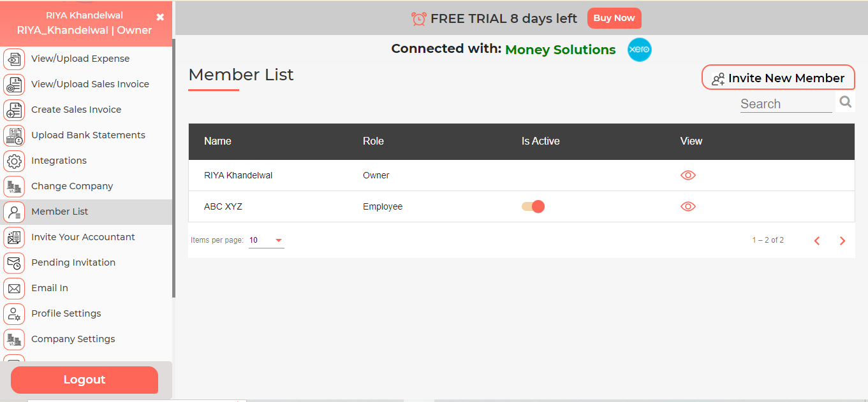Open Profile Settings menu item

click(x=86, y=313)
